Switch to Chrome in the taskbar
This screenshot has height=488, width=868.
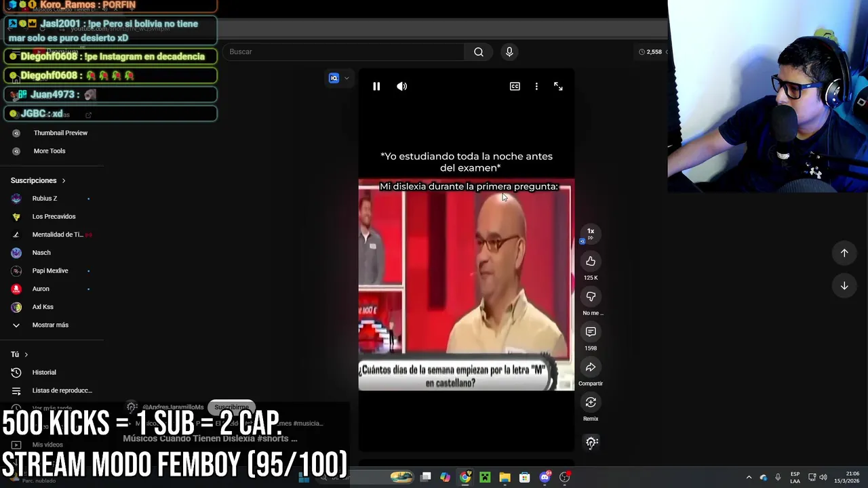(x=465, y=477)
